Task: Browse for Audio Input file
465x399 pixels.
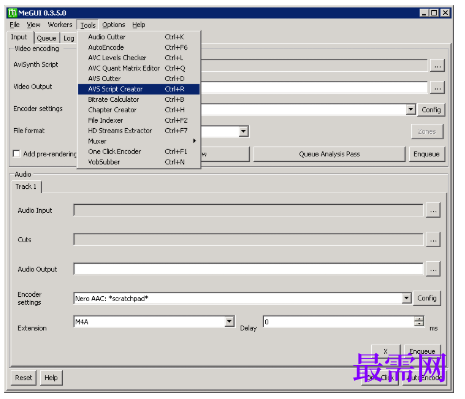Action: point(433,211)
